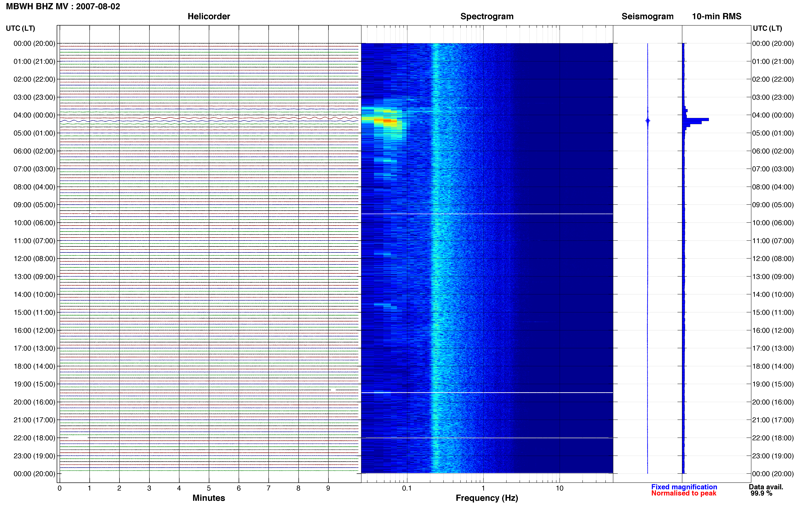Click the 'Seismogram' heading
This screenshot has width=812, height=508.
648,16
